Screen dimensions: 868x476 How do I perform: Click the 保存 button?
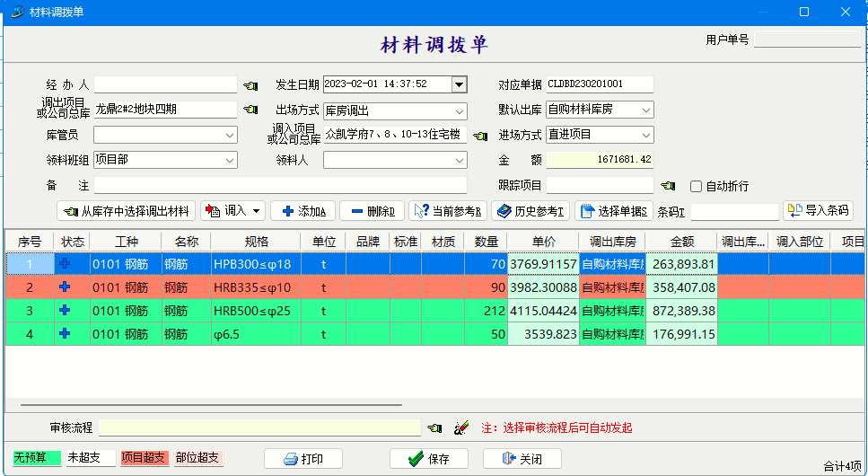tap(429, 459)
